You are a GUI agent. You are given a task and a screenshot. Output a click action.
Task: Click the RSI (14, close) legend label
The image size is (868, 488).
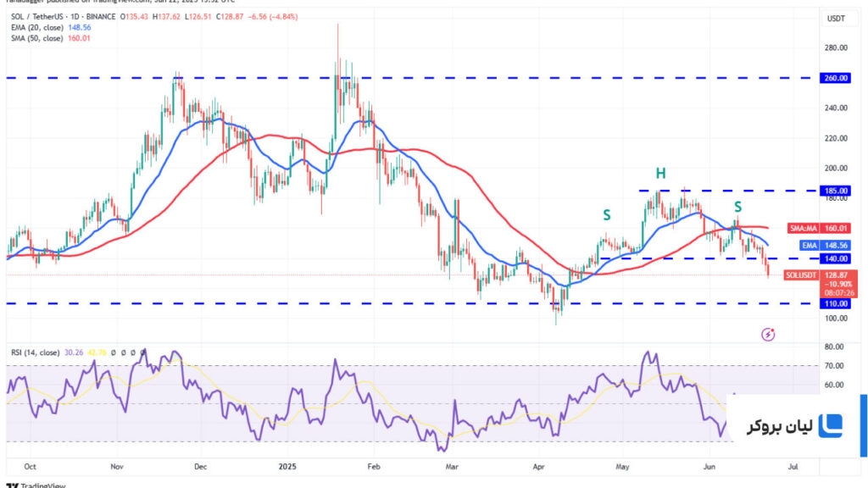[x=35, y=352]
